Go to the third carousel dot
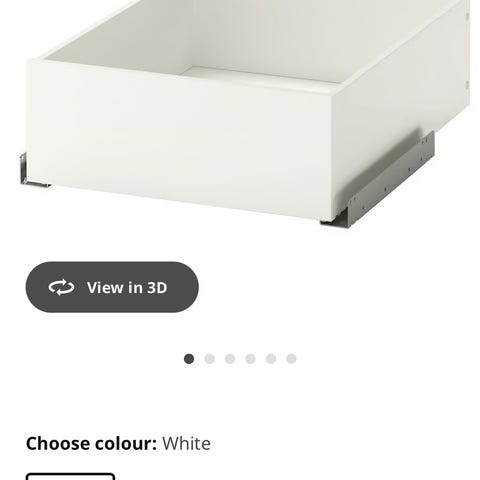 coord(230,359)
